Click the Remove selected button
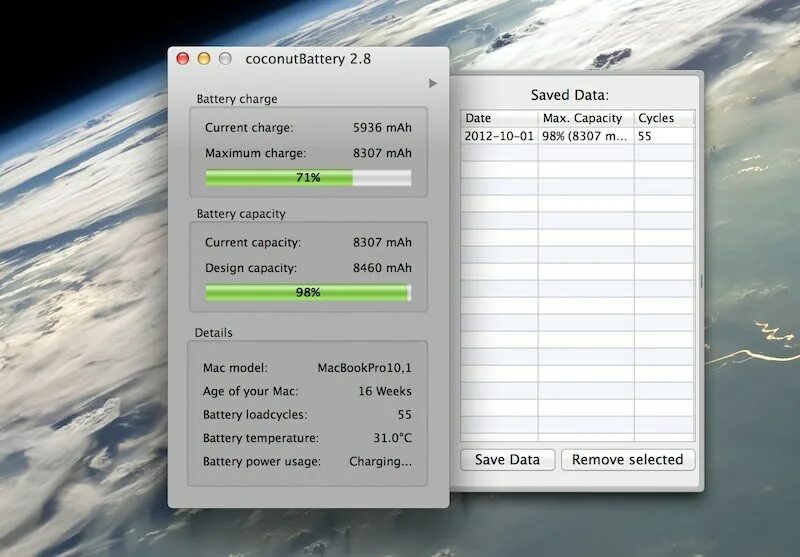 pyautogui.click(x=628, y=460)
